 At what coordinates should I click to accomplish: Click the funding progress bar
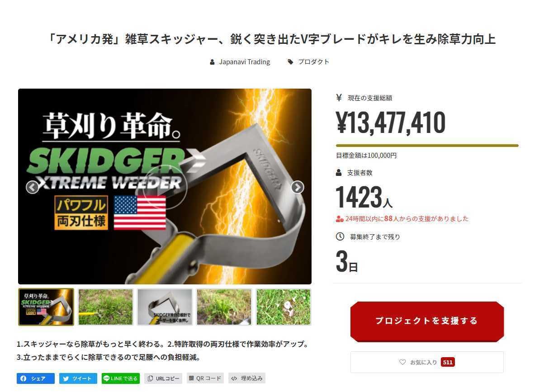[x=427, y=146]
